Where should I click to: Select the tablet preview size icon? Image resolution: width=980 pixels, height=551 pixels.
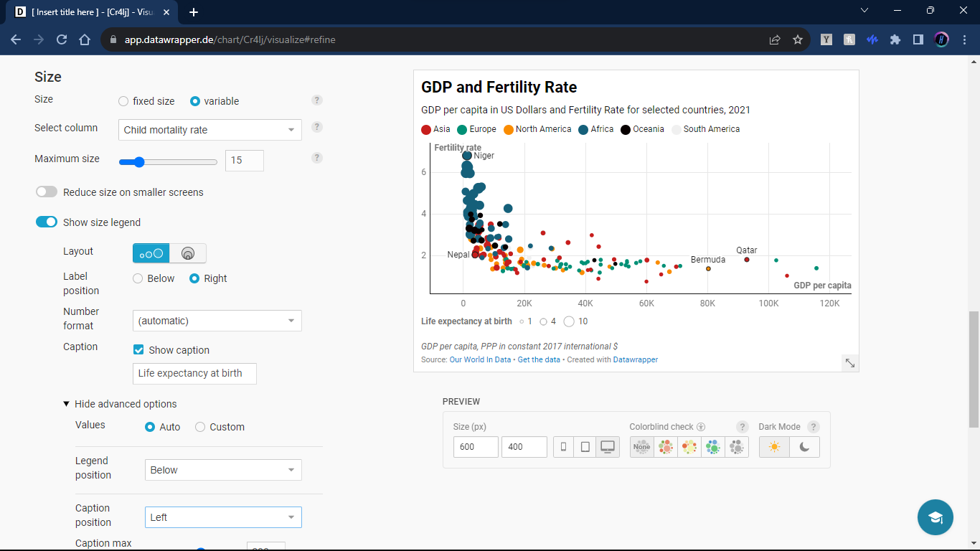coord(585,447)
